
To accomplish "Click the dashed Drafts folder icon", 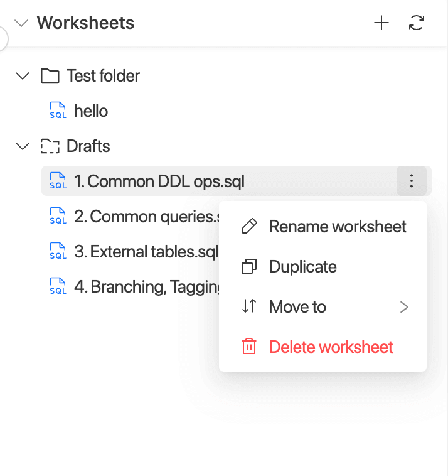I will [x=50, y=146].
